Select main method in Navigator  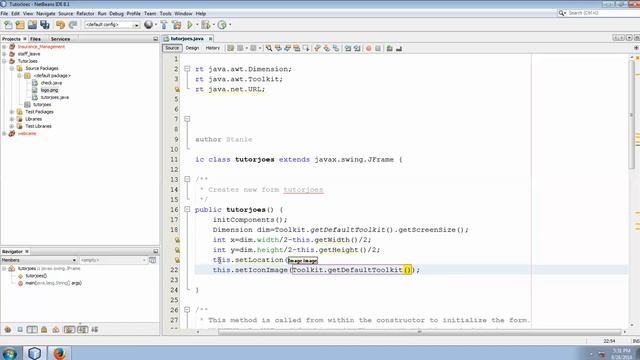coord(53,283)
